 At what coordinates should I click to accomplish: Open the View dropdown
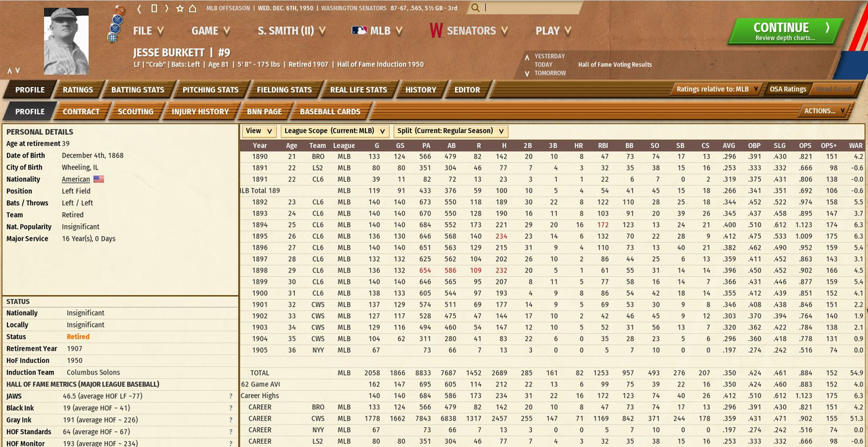pos(259,131)
